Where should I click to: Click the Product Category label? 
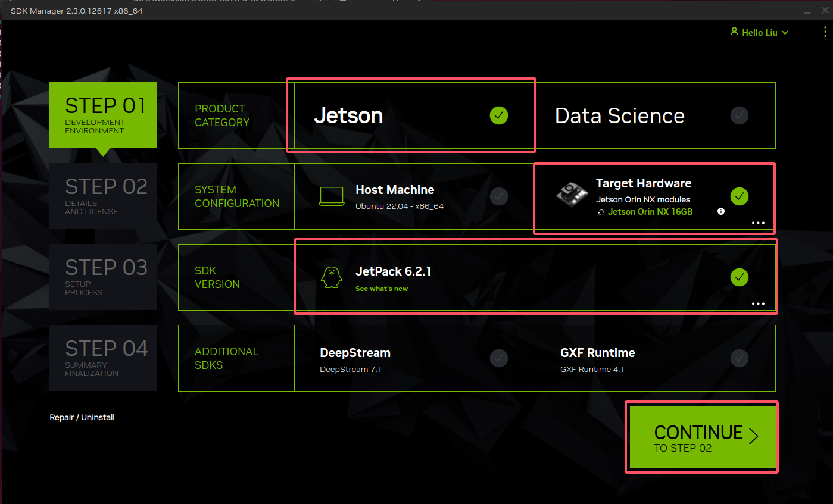[x=222, y=115]
